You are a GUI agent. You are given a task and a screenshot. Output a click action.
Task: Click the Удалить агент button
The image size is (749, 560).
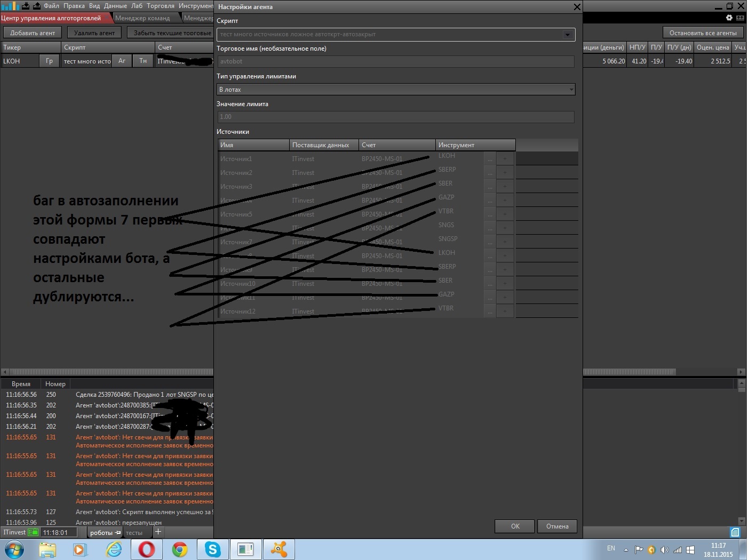pos(94,33)
